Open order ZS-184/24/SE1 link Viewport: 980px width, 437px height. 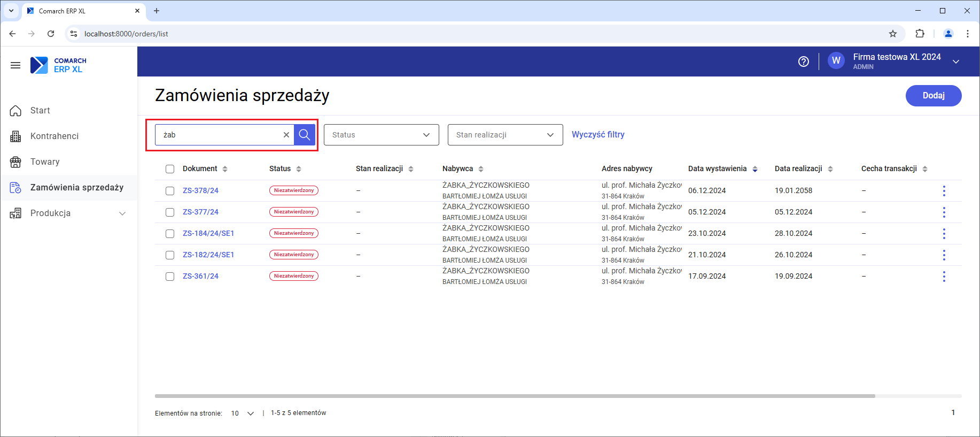point(208,233)
